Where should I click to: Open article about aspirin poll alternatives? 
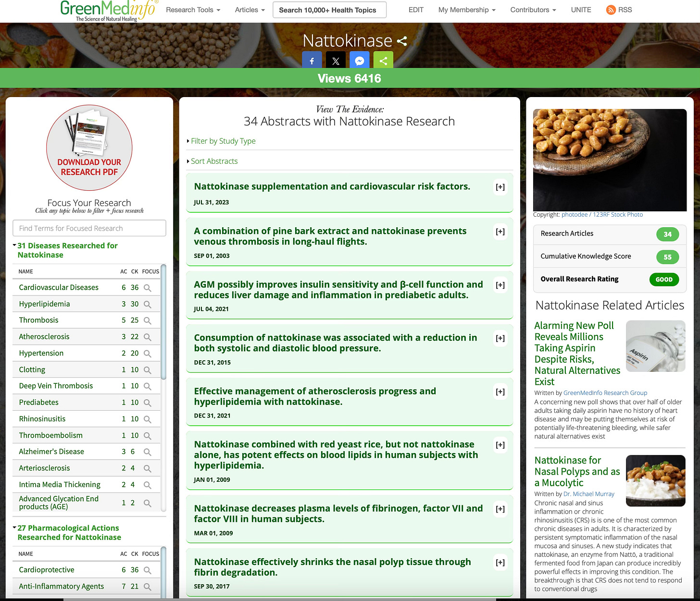(577, 354)
